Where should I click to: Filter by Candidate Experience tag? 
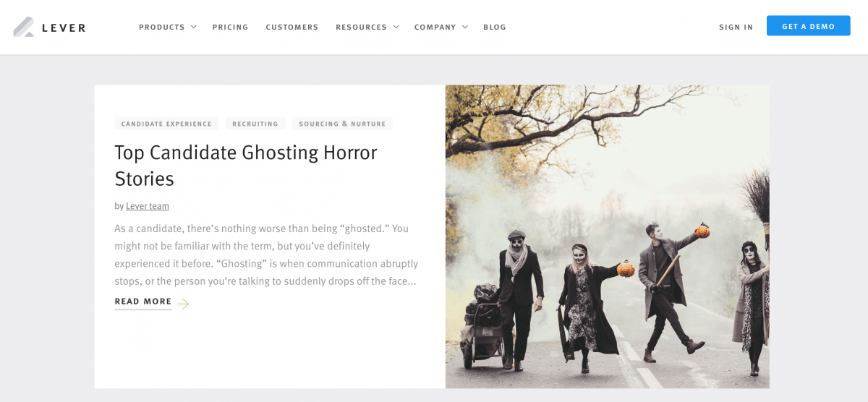tap(166, 124)
